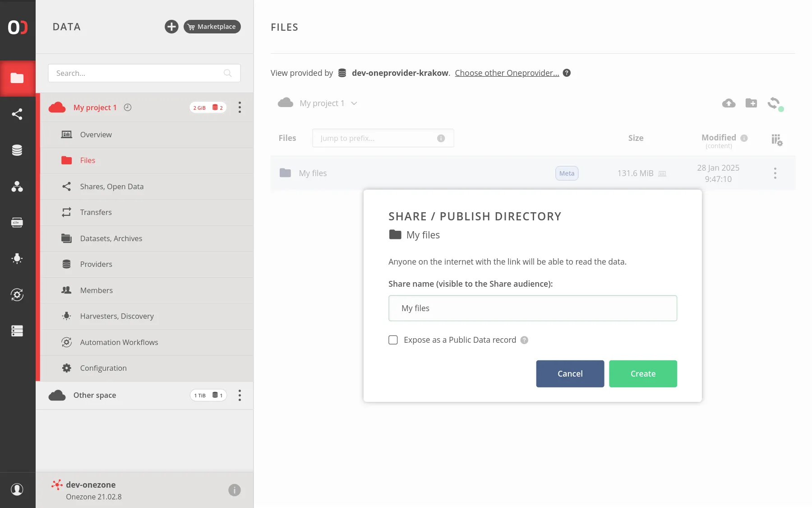This screenshot has width=812, height=508.
Task: Create a new directory using the folder-plus icon
Action: [752, 103]
